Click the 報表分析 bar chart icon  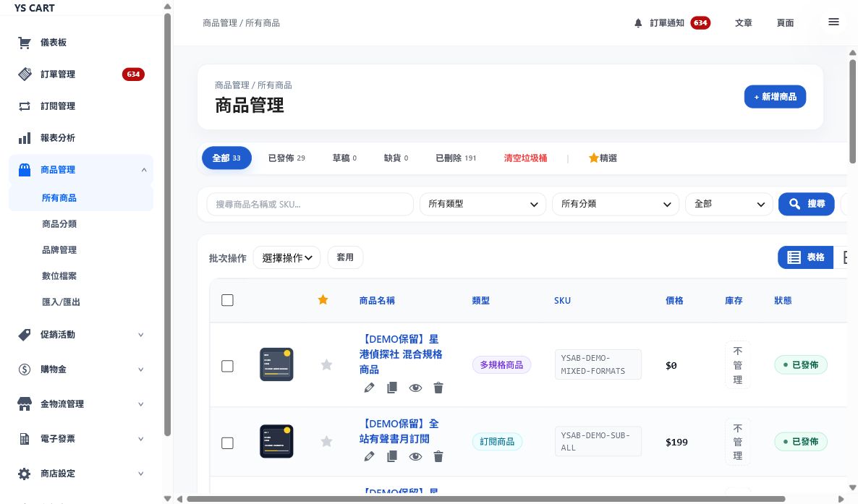click(25, 138)
